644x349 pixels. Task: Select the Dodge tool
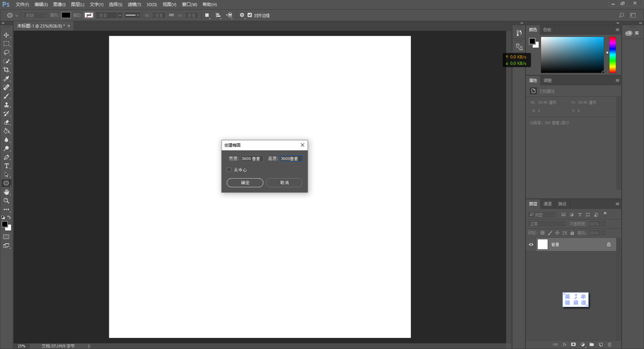point(6,148)
